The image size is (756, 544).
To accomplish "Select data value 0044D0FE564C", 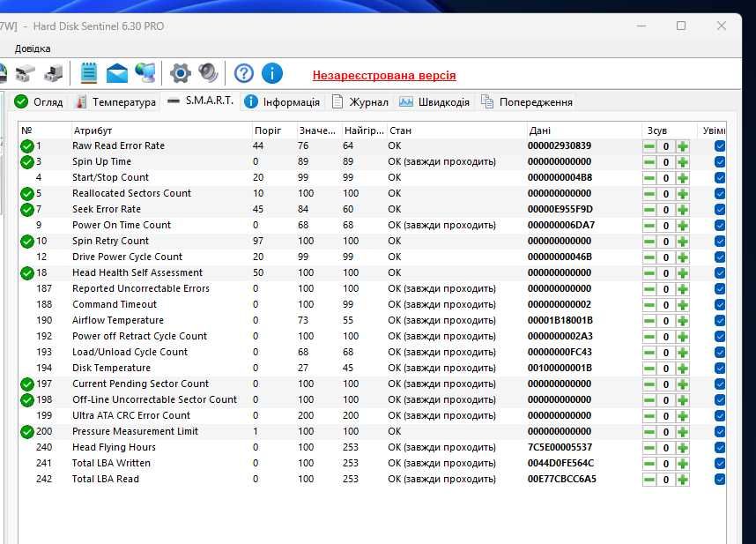I will click(560, 463).
